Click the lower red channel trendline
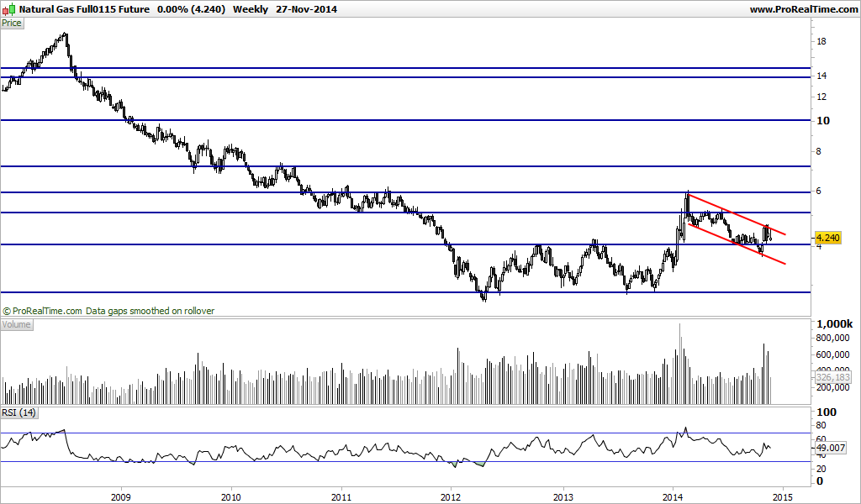Image resolution: width=861 pixels, height=504 pixels. click(737, 244)
